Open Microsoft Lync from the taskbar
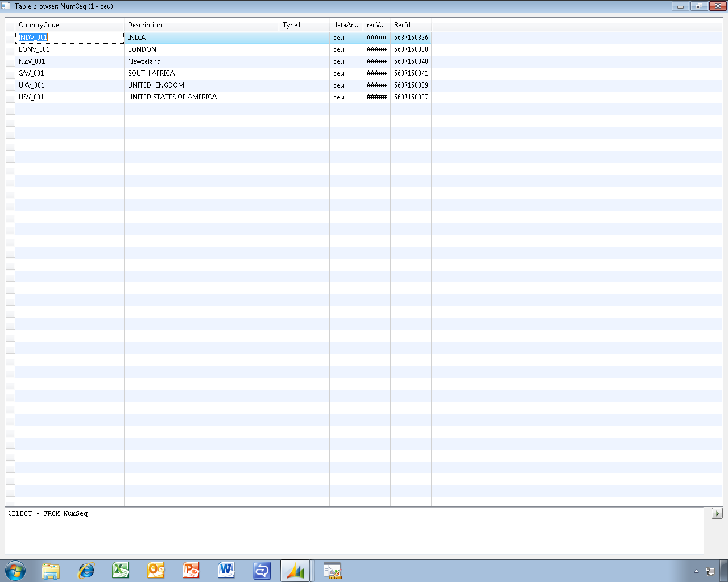 click(x=262, y=570)
